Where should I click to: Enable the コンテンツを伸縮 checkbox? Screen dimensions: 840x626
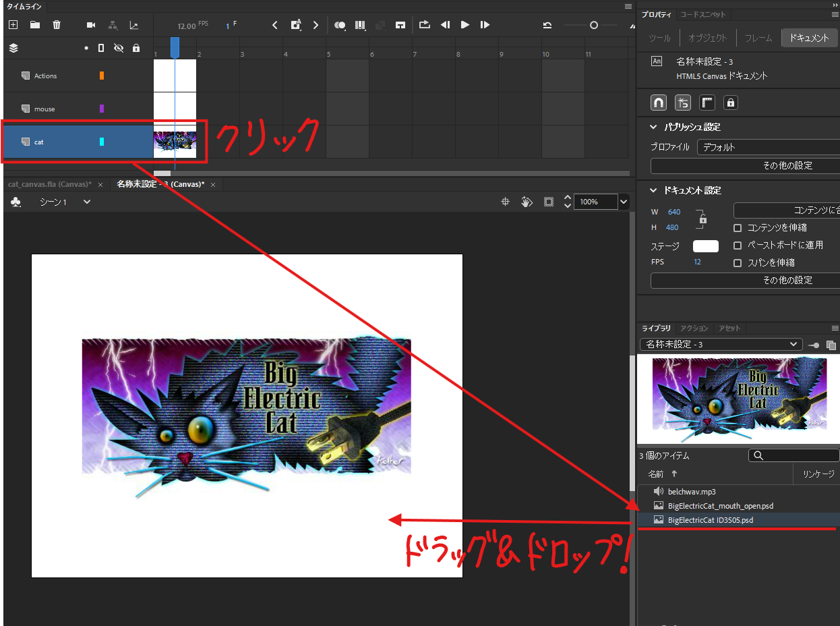[738, 228]
